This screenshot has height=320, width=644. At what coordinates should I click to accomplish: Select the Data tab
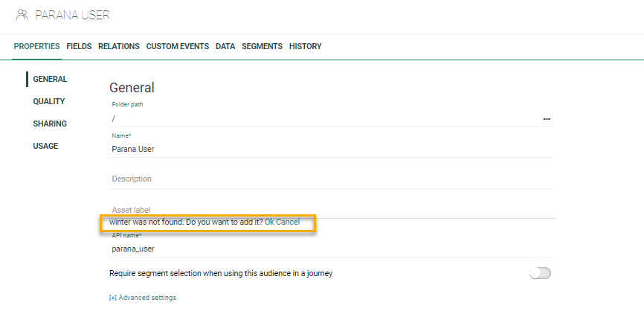pyautogui.click(x=225, y=46)
